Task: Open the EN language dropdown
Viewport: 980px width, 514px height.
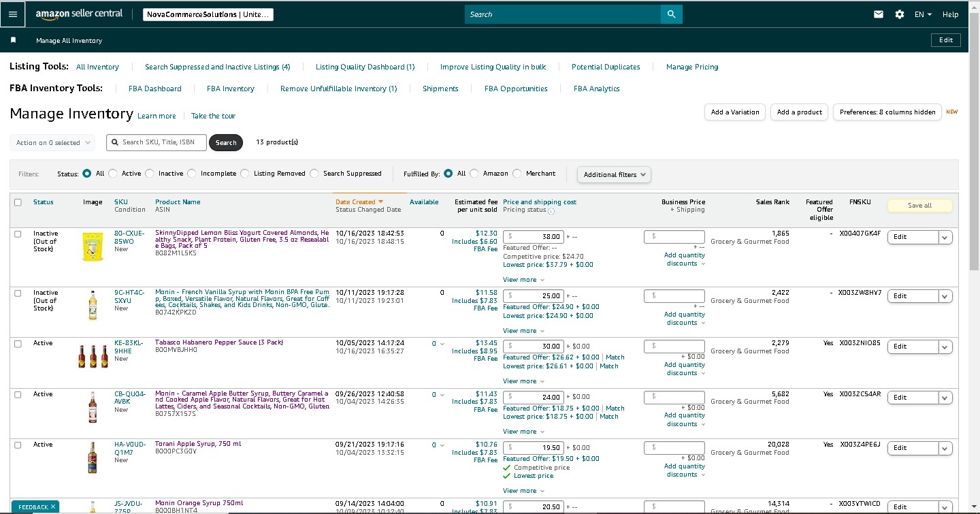Action: click(923, 14)
